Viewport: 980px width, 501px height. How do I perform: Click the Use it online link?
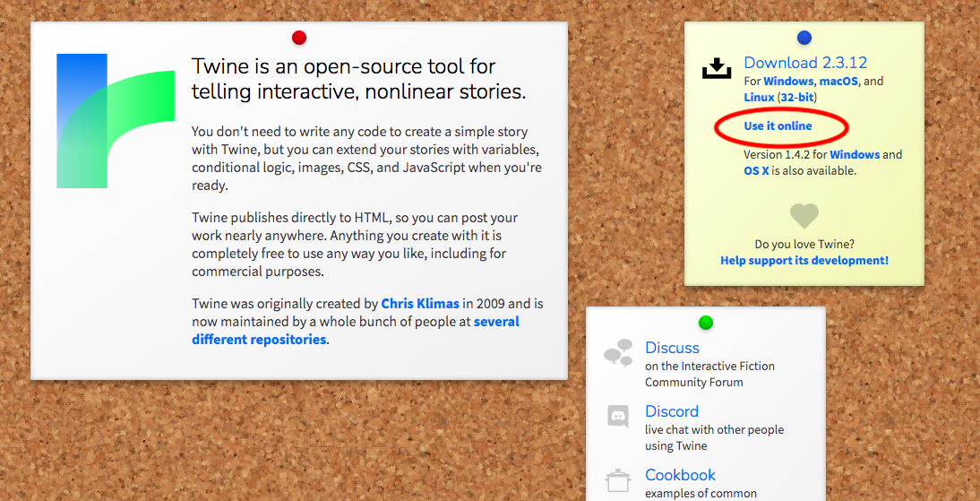click(778, 126)
